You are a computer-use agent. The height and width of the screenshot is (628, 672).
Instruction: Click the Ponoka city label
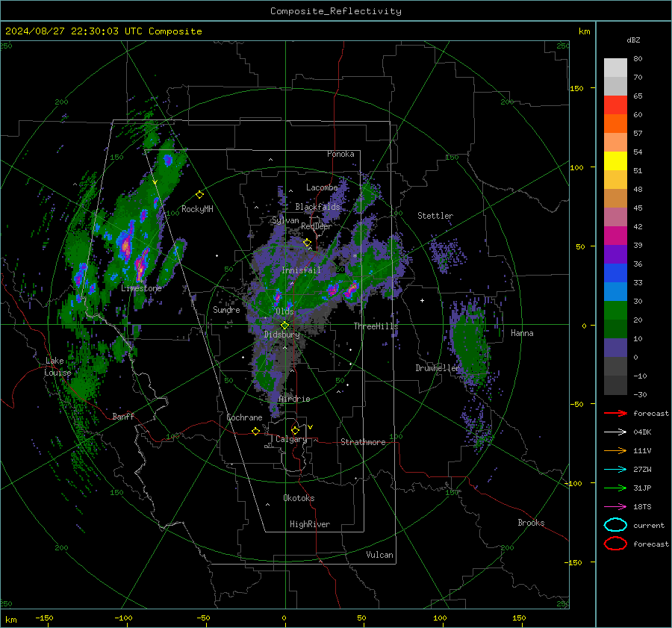pos(340,154)
